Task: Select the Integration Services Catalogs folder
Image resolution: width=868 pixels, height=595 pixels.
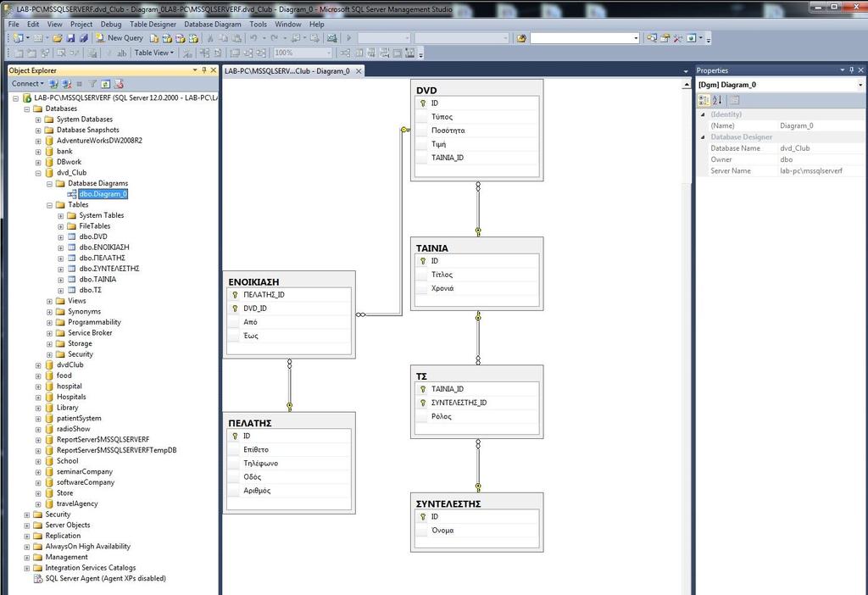Action: [x=90, y=568]
